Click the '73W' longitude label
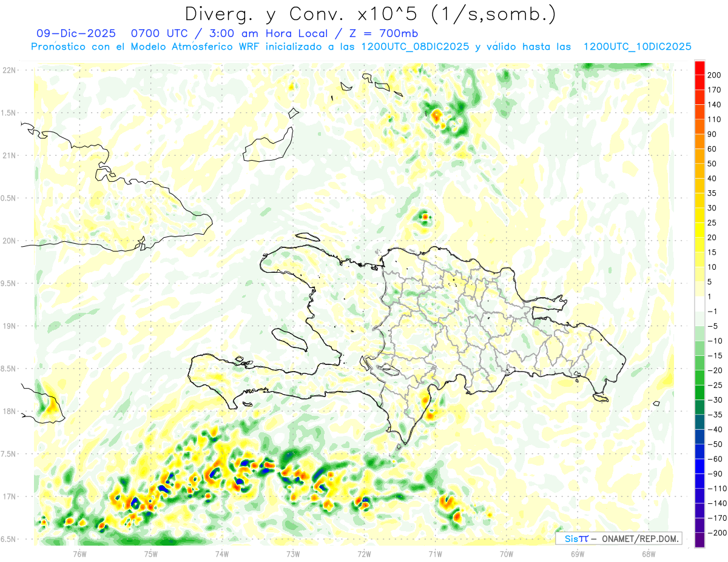728x562 pixels. coord(293,553)
